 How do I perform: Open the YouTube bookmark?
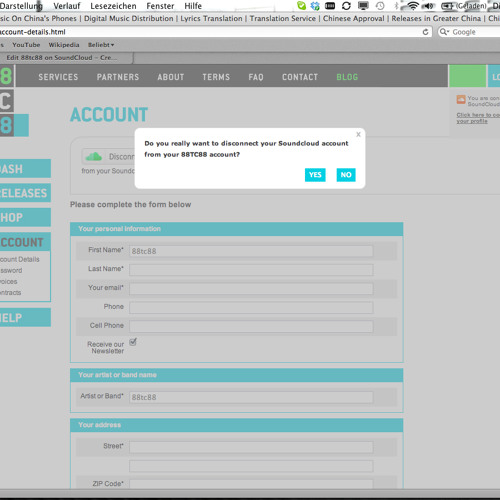pyautogui.click(x=26, y=45)
